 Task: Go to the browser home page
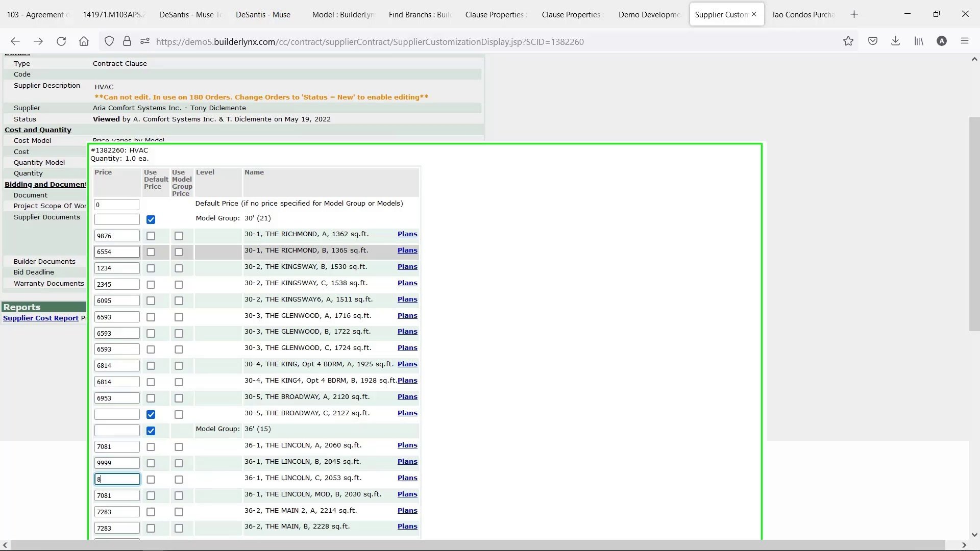84,41
